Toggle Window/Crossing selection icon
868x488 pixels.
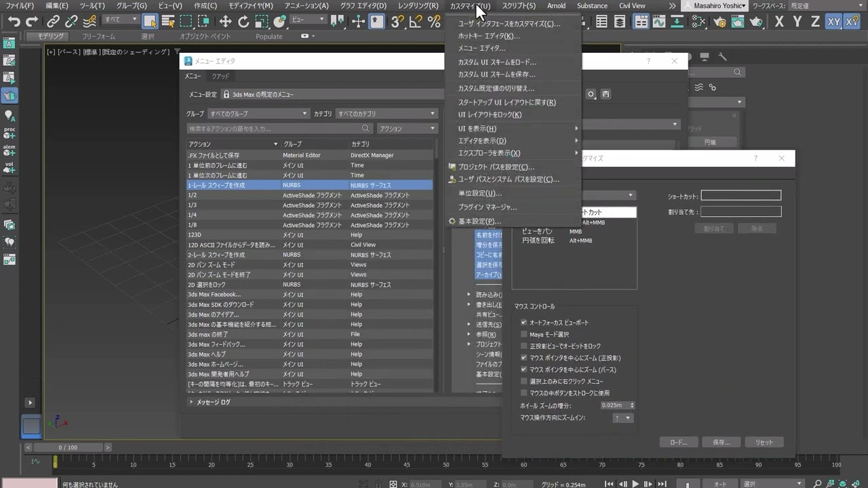coord(203,22)
